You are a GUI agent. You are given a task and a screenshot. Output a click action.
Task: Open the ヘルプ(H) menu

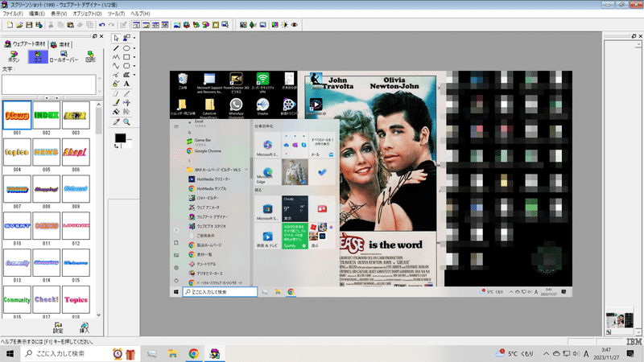pos(140,14)
